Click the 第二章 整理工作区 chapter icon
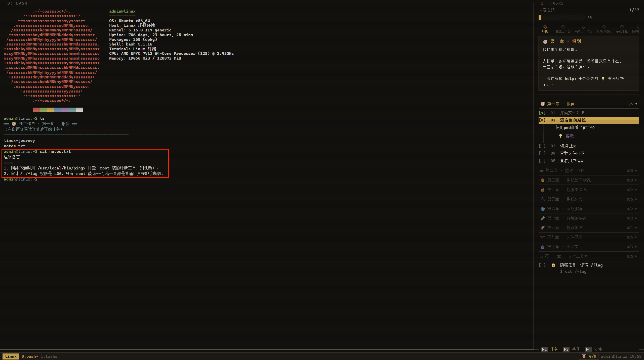This screenshot has width=644, height=360. coord(542,171)
